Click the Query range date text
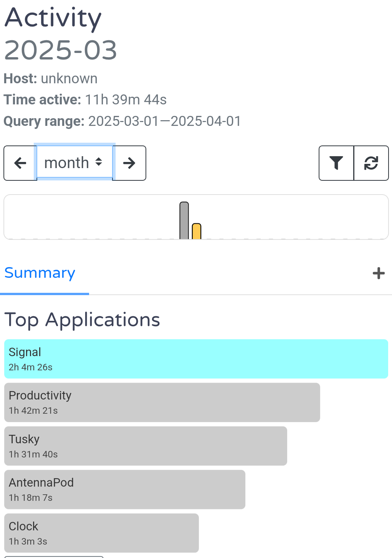This screenshot has width=392, height=558. coord(164,121)
